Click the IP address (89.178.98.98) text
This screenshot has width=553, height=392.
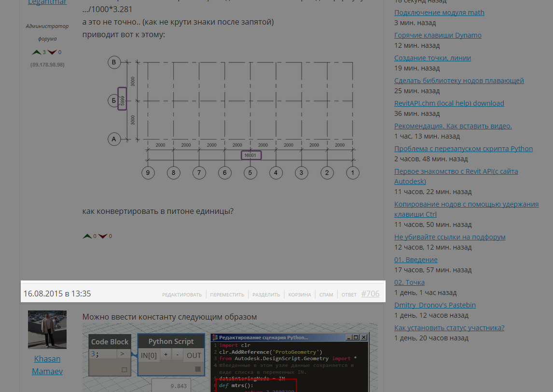pos(47,65)
